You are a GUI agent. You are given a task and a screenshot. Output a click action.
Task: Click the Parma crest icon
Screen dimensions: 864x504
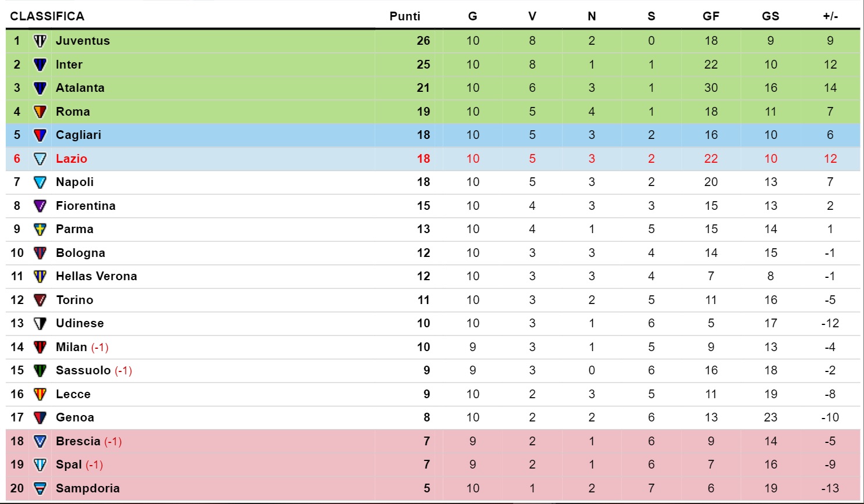pyautogui.click(x=40, y=230)
